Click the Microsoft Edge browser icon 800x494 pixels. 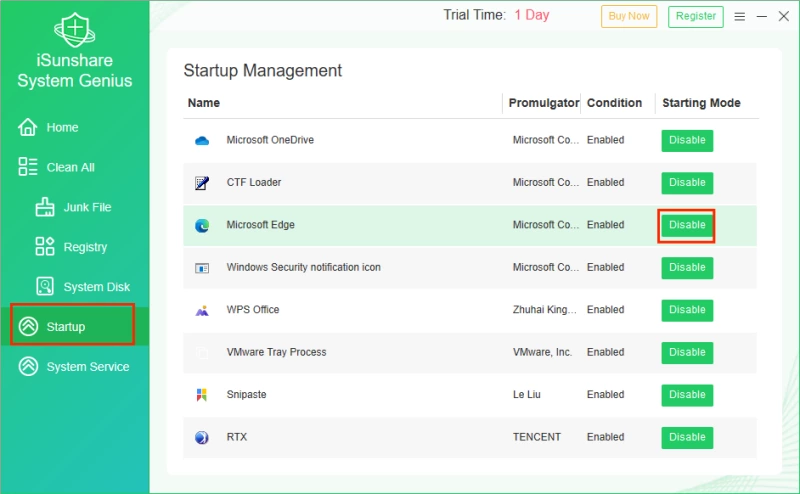(202, 225)
